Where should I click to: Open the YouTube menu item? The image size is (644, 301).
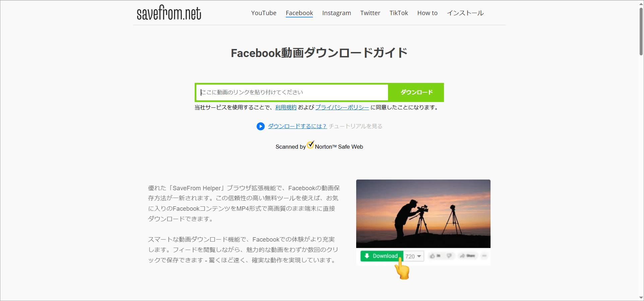point(264,13)
